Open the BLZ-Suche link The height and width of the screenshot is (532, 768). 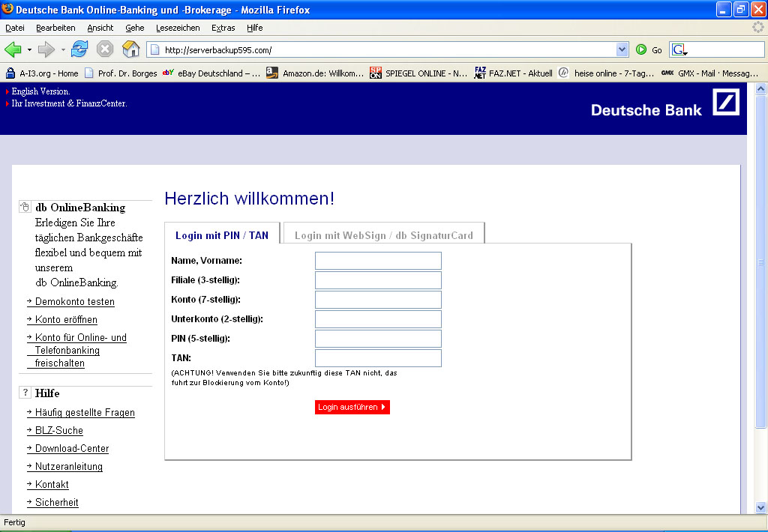pos(58,430)
